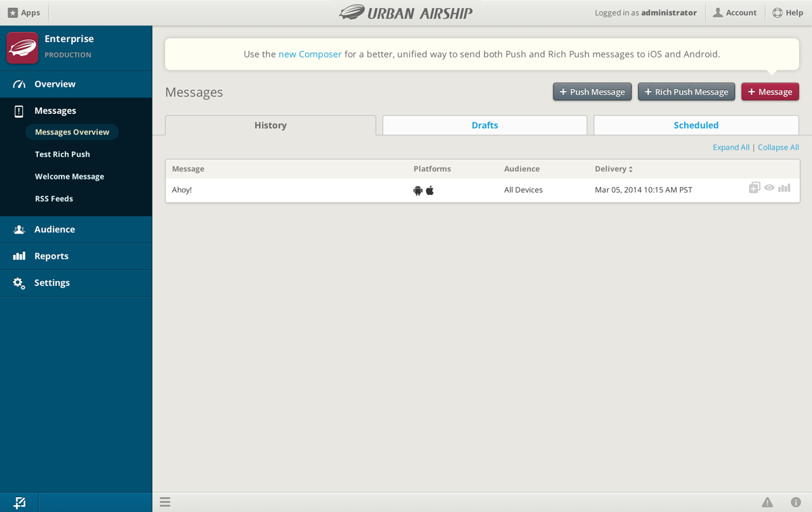Open report chart icon for Ahoy! message
812x512 pixels.
point(784,188)
